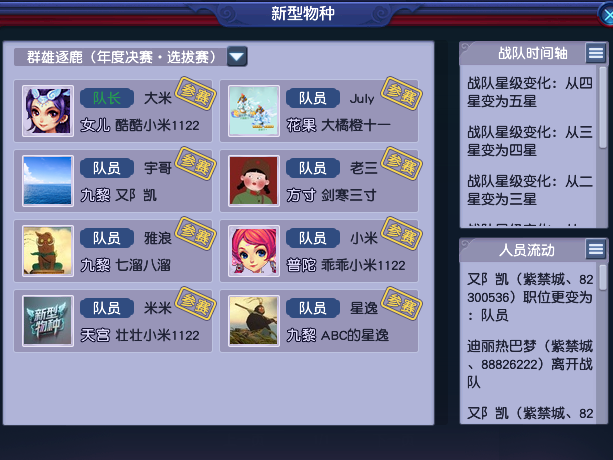Click the 参赛 stamp on 小米's card
613x460 pixels.
(401, 233)
